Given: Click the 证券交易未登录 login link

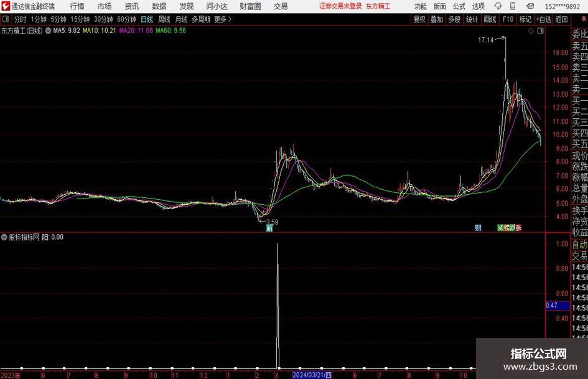Looking at the screenshot, I should pyautogui.click(x=340, y=6).
